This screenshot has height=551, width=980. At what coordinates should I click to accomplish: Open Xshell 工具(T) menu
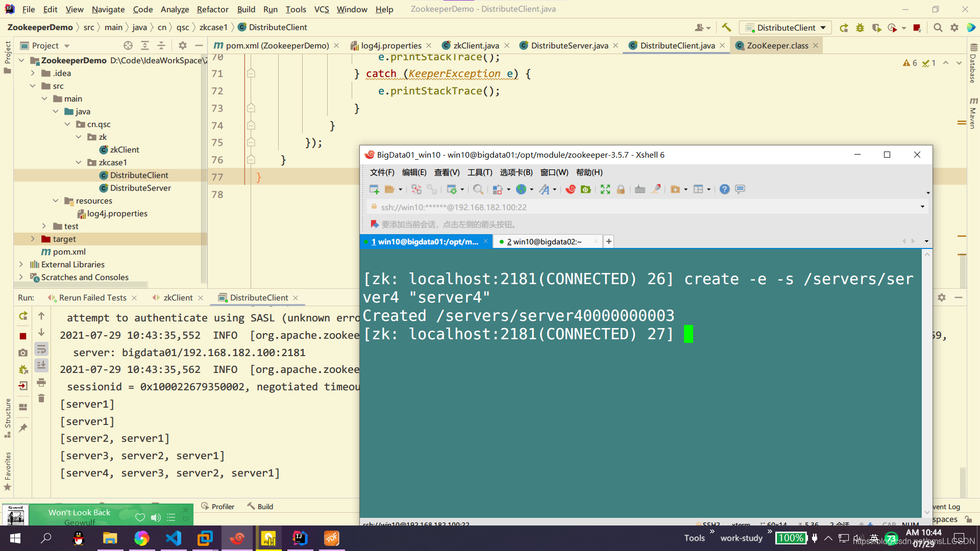click(480, 172)
